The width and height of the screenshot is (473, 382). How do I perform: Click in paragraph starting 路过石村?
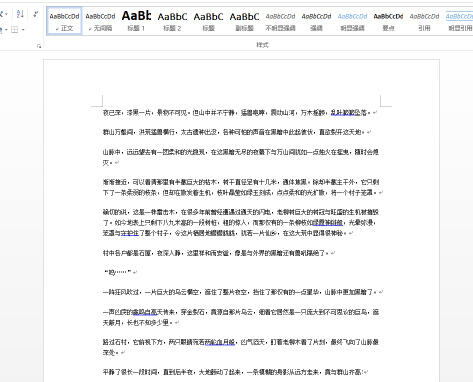240,347
